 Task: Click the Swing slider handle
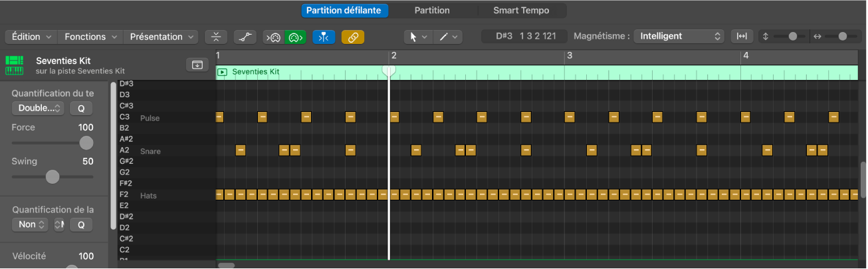(x=53, y=176)
